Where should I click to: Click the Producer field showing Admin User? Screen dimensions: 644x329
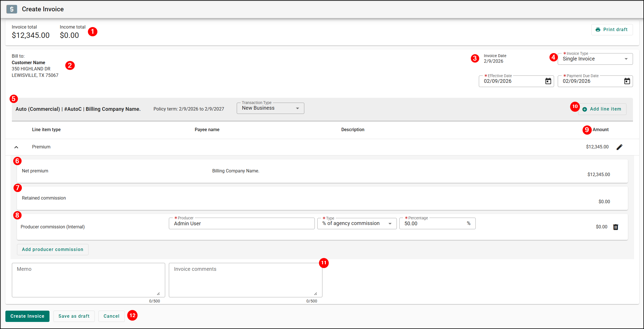pyautogui.click(x=242, y=224)
